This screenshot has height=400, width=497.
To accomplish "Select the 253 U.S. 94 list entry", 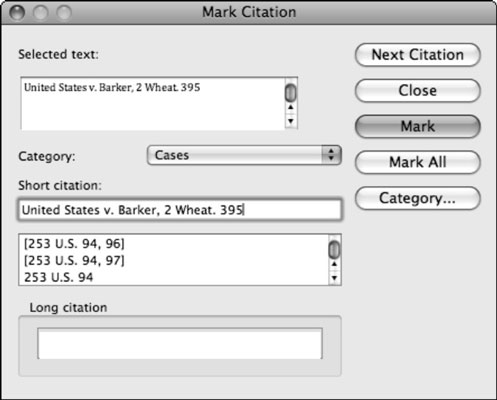I will (59, 277).
